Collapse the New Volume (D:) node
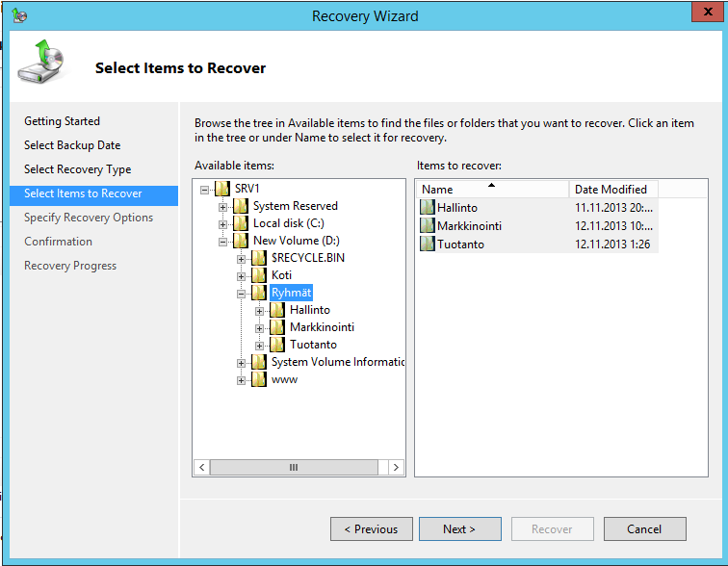728x566 pixels. [222, 242]
